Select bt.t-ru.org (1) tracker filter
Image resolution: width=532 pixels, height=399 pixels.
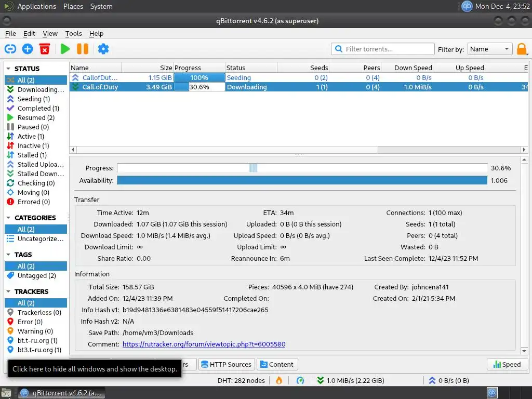click(x=36, y=340)
